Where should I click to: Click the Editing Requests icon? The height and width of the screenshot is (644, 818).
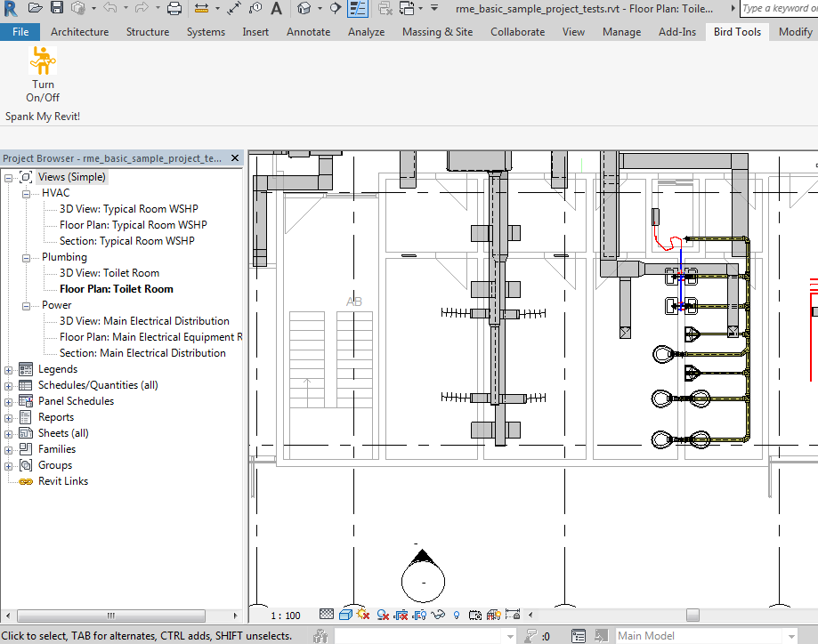(530, 636)
